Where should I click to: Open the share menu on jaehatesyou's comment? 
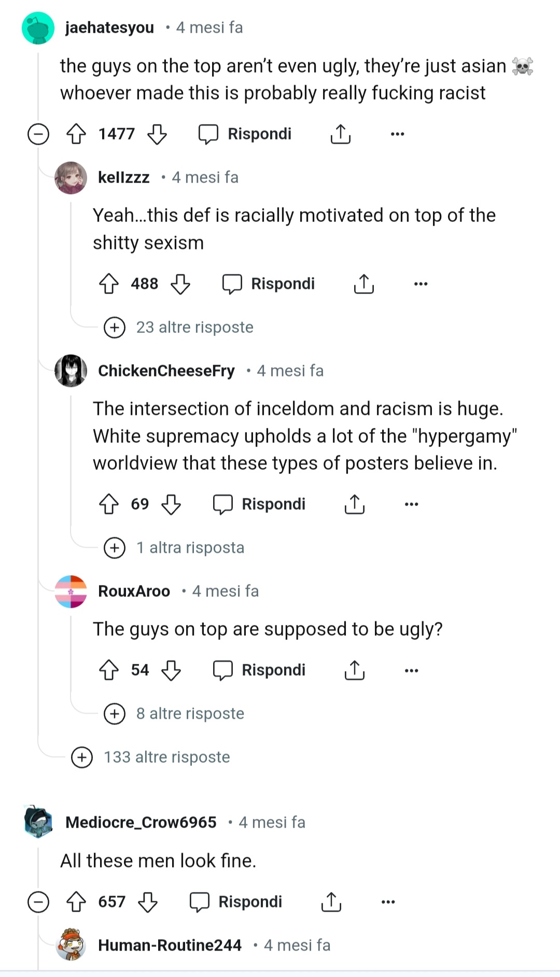(340, 134)
